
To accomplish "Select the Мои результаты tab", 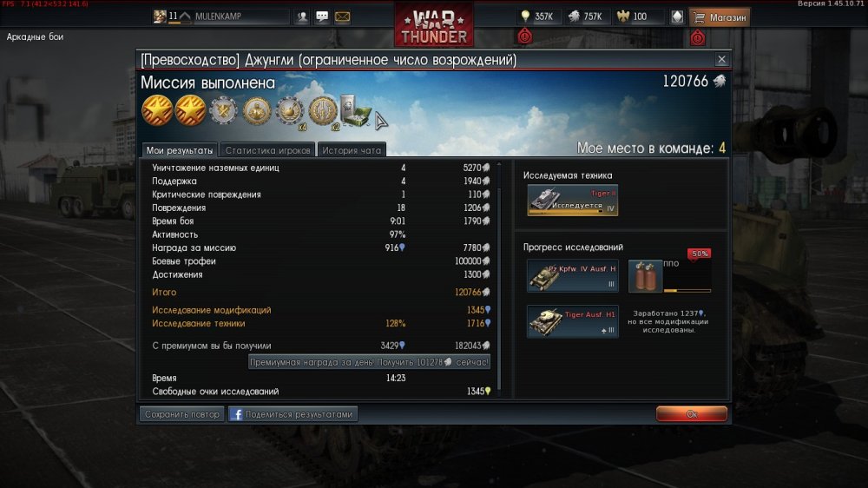I will (x=180, y=150).
